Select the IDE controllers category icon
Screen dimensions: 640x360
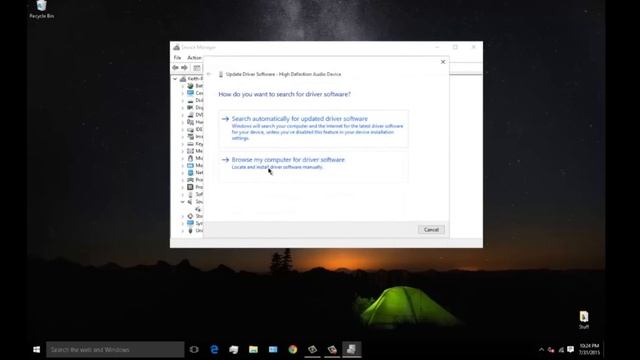[191, 129]
